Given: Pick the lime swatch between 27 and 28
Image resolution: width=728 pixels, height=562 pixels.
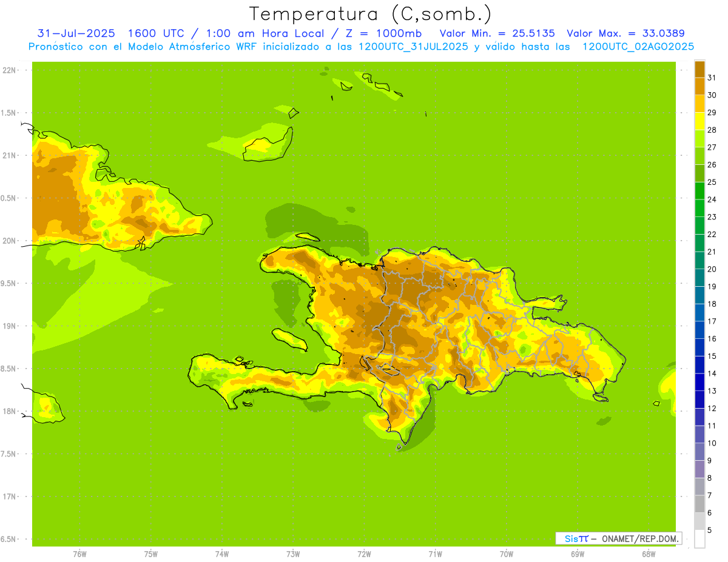Looking at the screenshot, I should (699, 138).
